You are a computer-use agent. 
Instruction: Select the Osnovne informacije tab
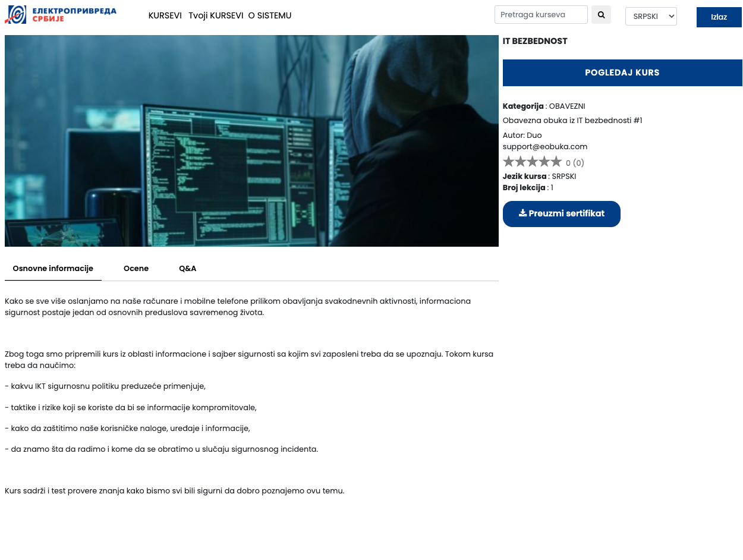click(53, 269)
